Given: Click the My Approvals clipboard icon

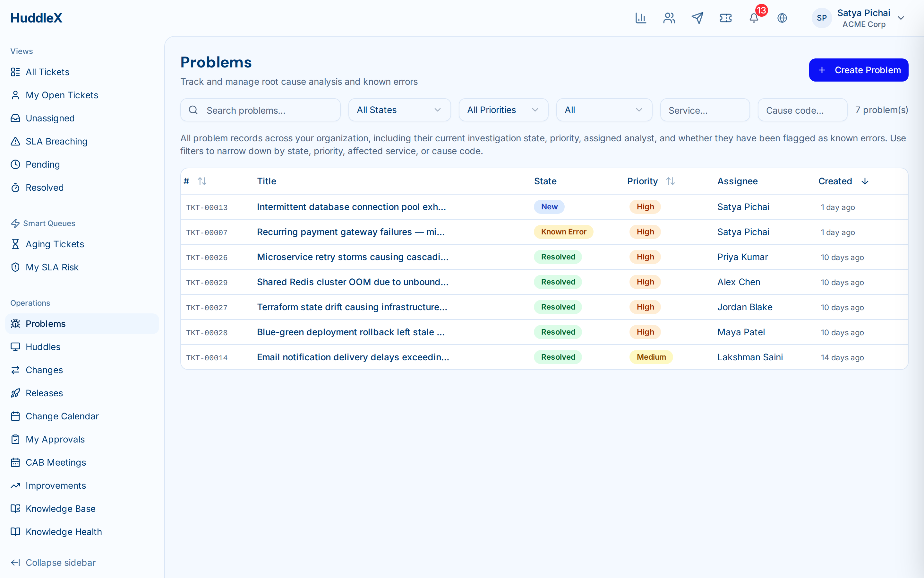Looking at the screenshot, I should point(15,439).
